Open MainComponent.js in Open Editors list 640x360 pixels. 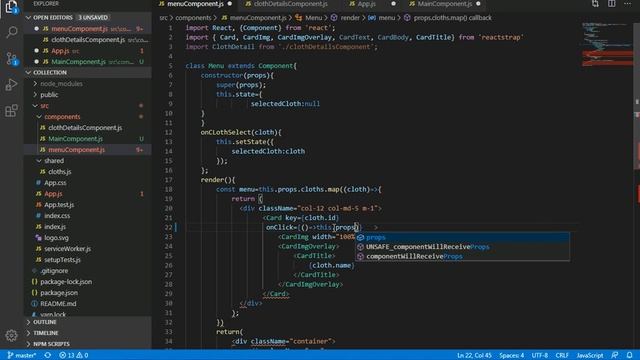click(88, 62)
